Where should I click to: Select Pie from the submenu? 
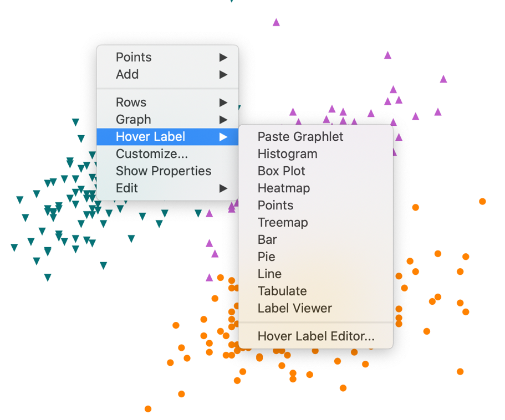pyautogui.click(x=267, y=257)
